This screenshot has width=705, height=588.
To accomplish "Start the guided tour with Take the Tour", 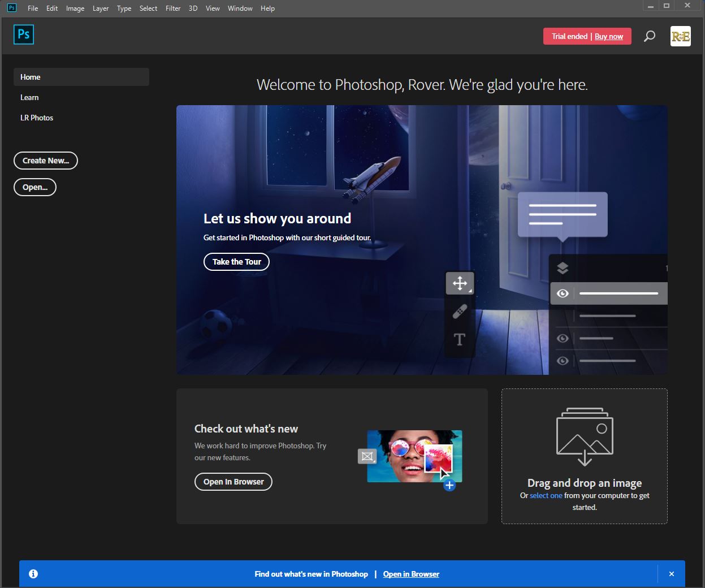I will click(236, 262).
